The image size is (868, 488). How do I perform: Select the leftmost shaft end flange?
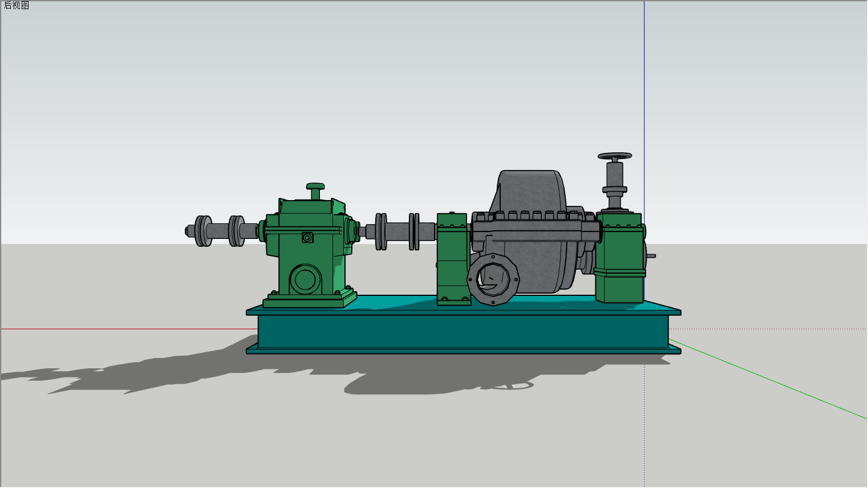202,231
